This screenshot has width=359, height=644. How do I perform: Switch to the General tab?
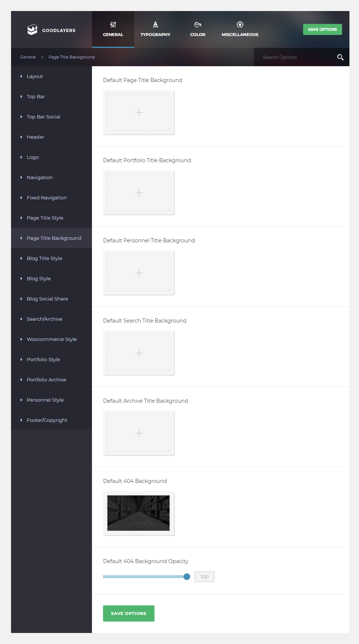click(x=113, y=29)
